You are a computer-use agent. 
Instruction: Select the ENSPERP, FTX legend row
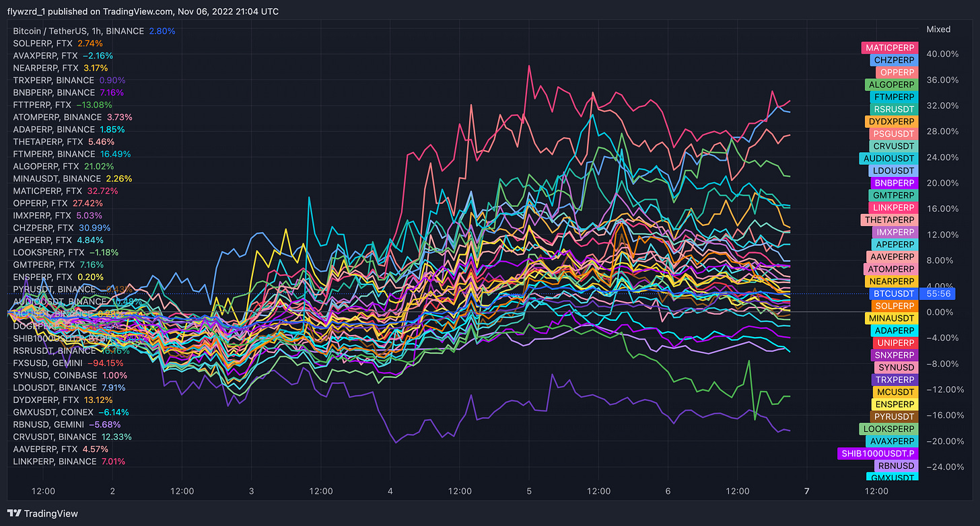tap(57, 277)
